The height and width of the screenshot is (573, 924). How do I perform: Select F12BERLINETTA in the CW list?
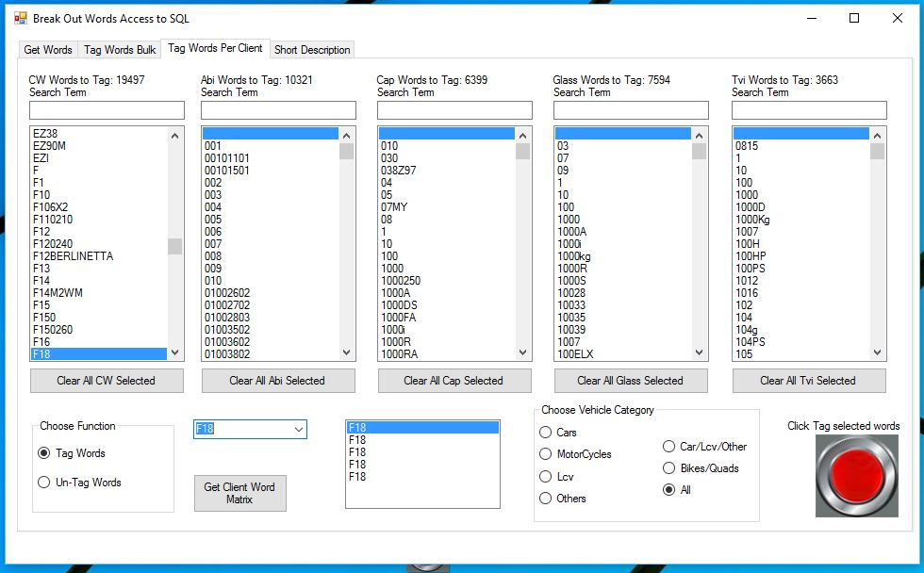coord(99,256)
